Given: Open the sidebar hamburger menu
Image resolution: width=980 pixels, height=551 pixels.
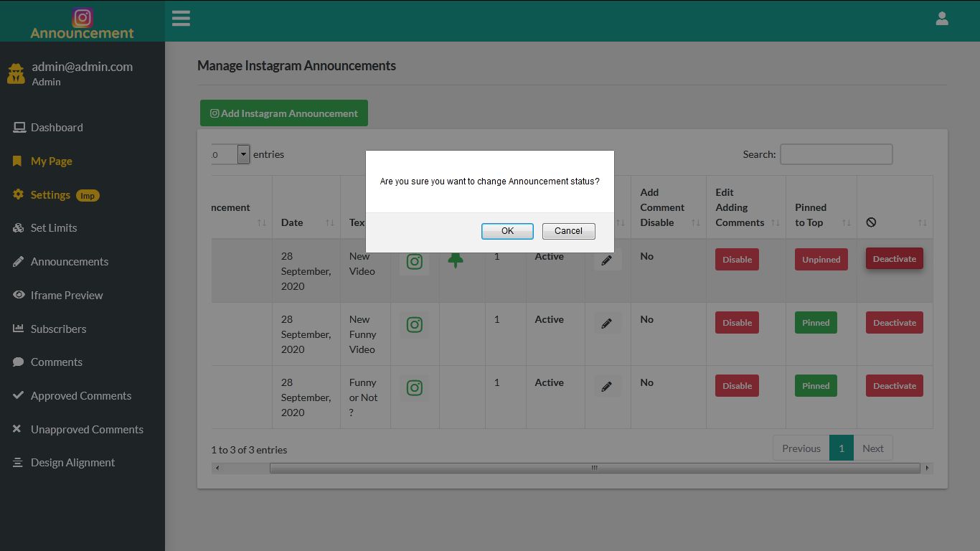Looking at the screenshot, I should (181, 18).
